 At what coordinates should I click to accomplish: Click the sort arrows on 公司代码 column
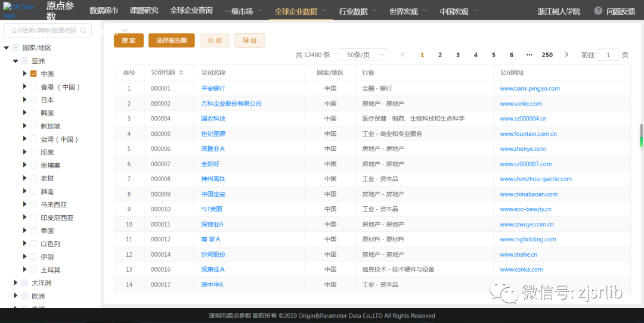(x=181, y=73)
